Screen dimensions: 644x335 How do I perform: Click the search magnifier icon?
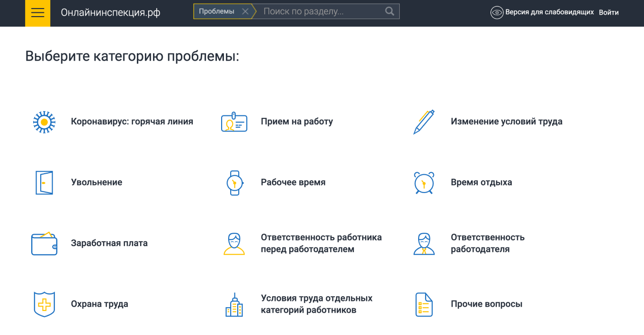point(389,11)
